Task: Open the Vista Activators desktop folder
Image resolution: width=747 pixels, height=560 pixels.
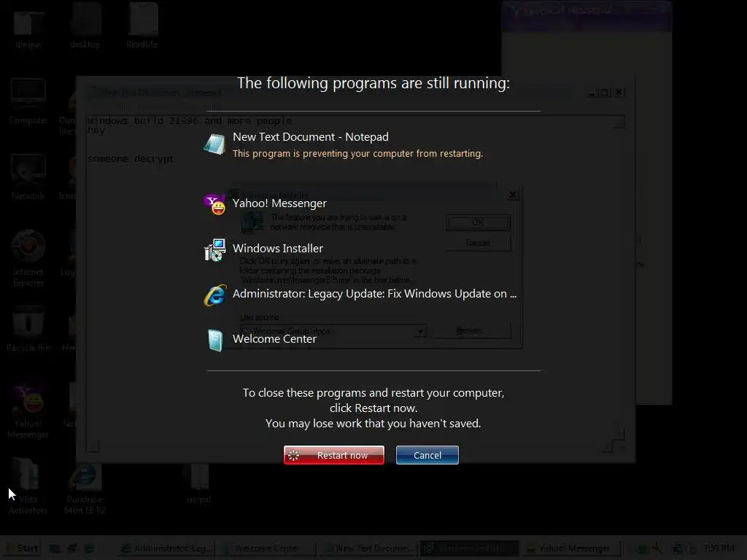Action: (28, 486)
